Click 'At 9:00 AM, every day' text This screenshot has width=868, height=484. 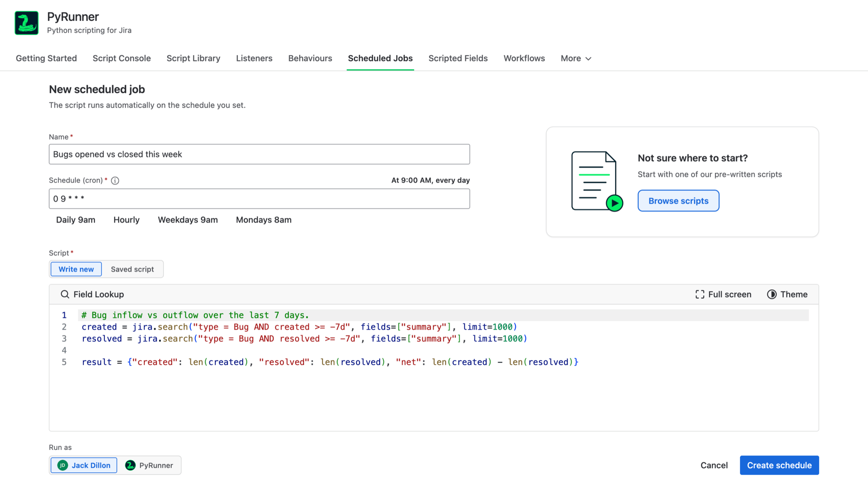click(430, 180)
